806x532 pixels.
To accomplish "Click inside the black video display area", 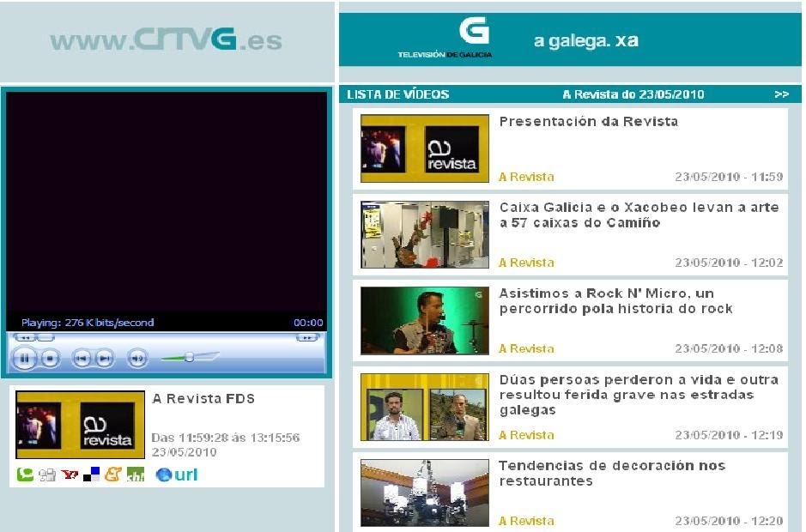I will pos(166,203).
